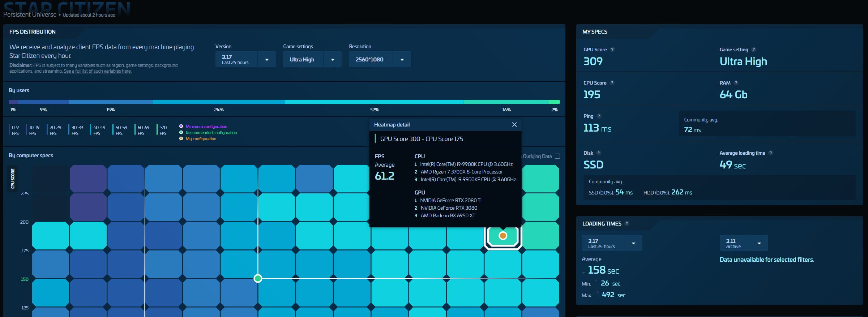Click the 10-19 FPS legend entry
Screen dimensions: 868x317
pos(34,130)
